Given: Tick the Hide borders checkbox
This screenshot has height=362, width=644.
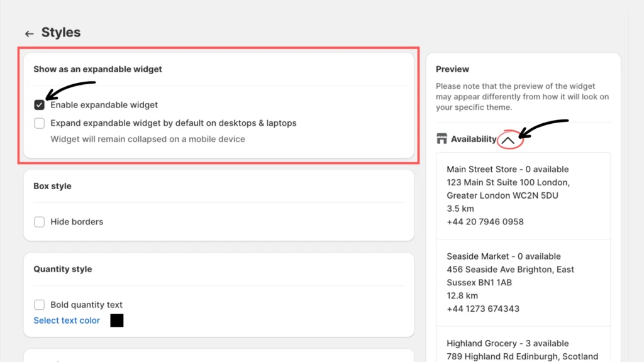Looking at the screenshot, I should 40,222.
